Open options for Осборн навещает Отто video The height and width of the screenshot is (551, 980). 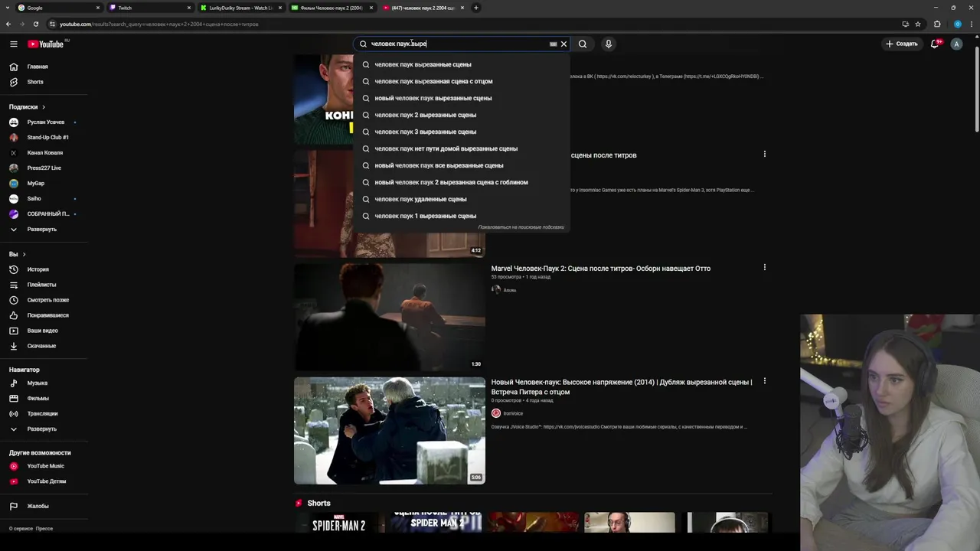click(x=764, y=268)
